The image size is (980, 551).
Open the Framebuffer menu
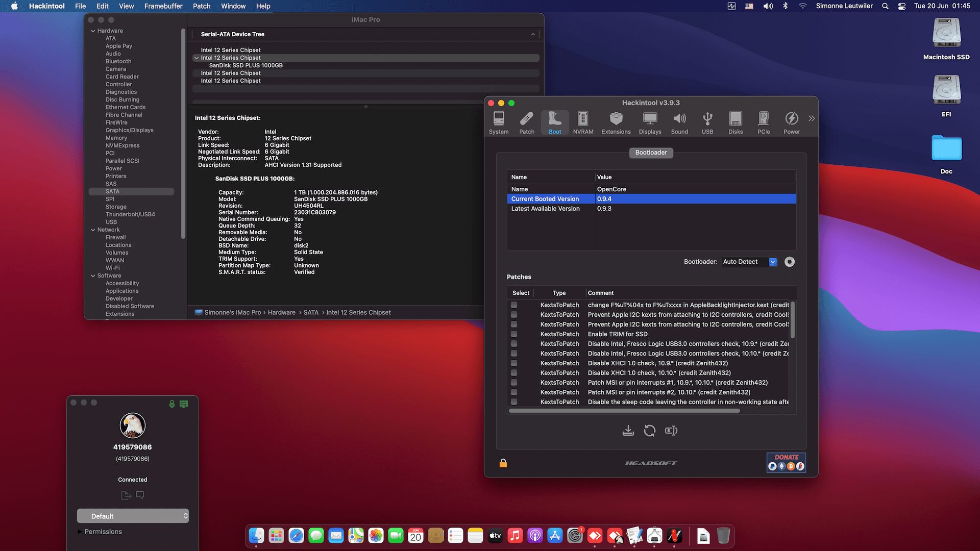coord(163,6)
